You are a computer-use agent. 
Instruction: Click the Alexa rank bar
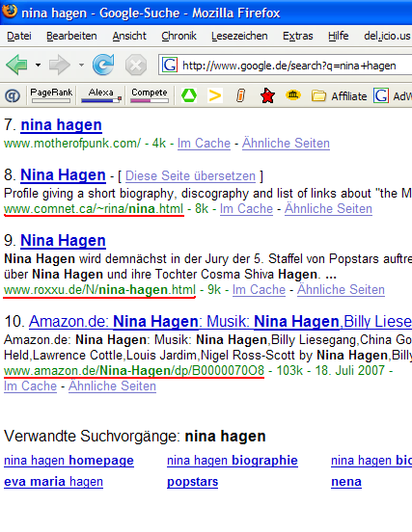click(101, 95)
